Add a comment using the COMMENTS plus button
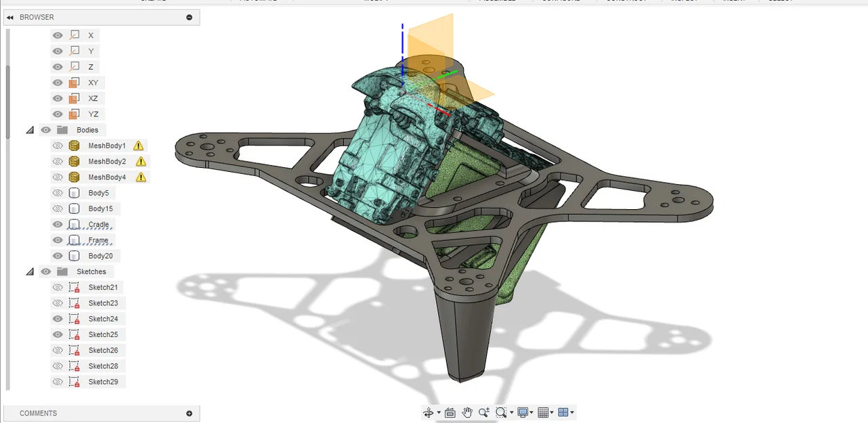 (189, 413)
